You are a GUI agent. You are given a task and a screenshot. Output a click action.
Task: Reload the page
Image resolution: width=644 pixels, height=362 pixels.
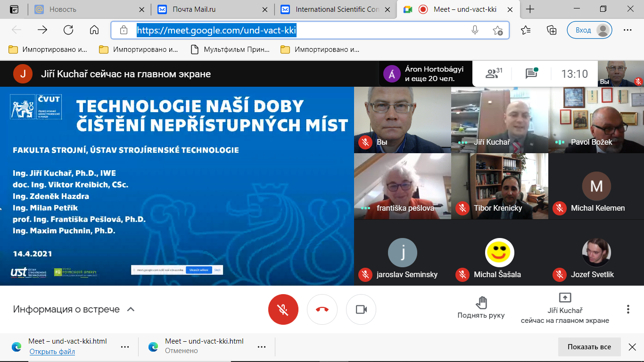68,30
